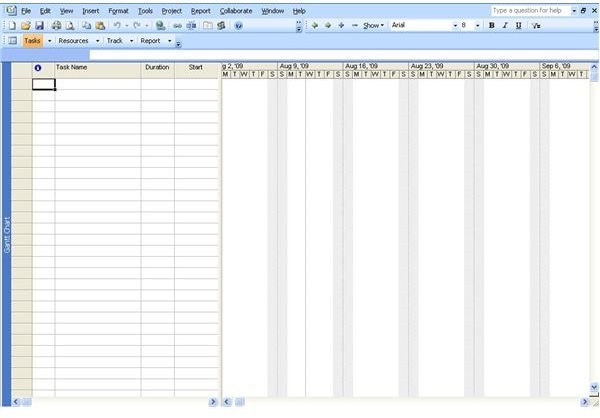This screenshot has width=600, height=418.
Task: Click the Tasks button in Project Guide toolbar
Action: [32, 41]
